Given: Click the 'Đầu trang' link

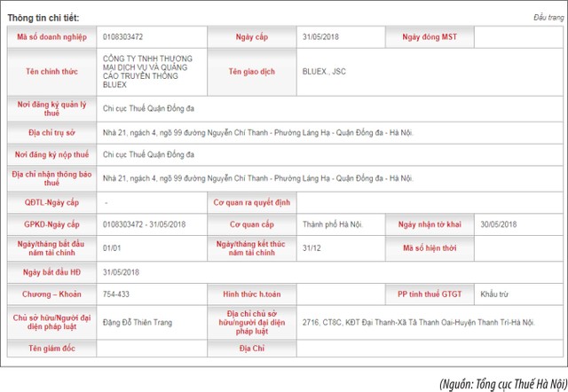Looking at the screenshot, I should 548,17.
